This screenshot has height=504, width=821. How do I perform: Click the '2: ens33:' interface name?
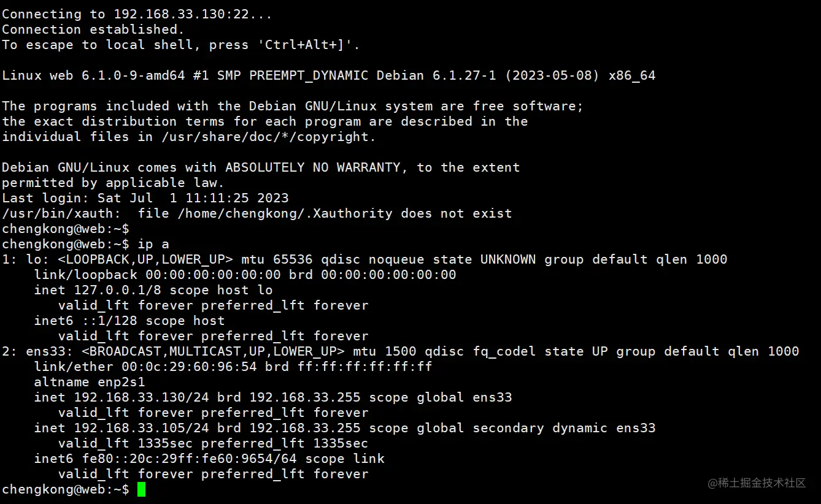click(x=38, y=351)
